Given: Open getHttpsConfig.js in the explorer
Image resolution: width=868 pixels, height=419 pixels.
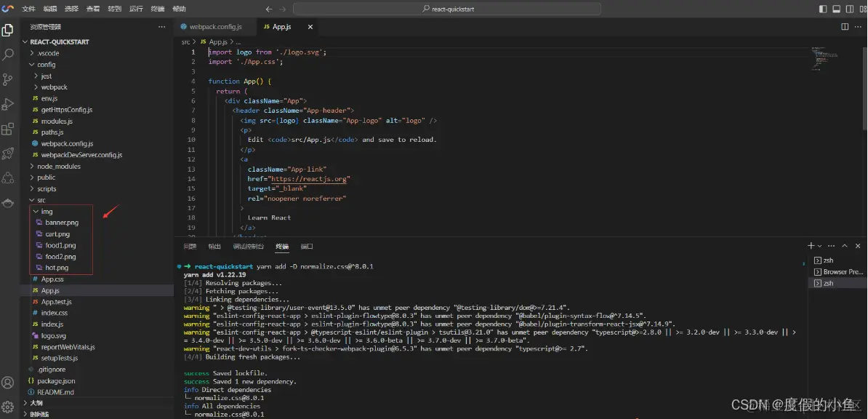Looking at the screenshot, I should coord(97,110).
